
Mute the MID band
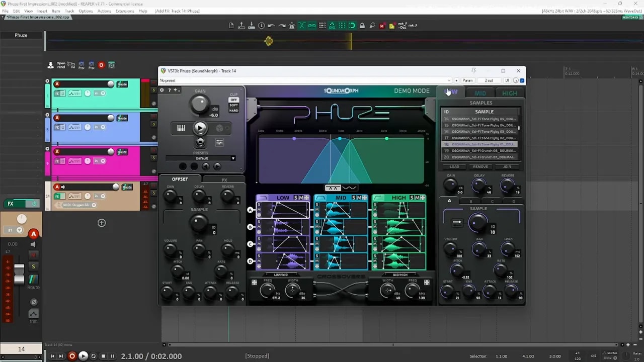[359, 198]
